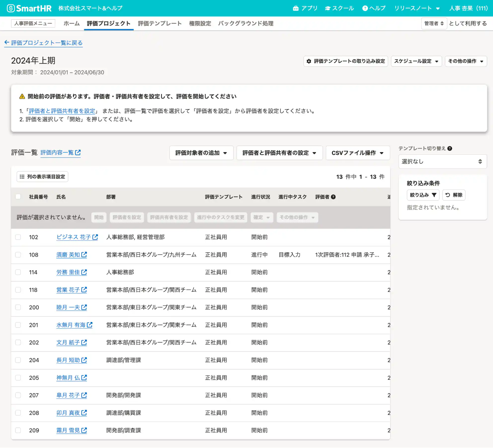Click the back arrow to project list
Screen dimensions: 493x448
[x=7, y=42]
